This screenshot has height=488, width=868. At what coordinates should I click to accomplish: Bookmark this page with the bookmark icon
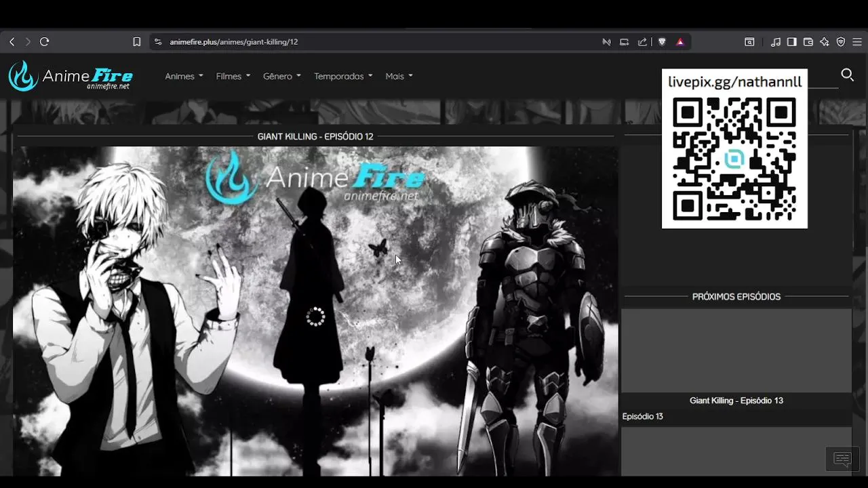click(136, 41)
